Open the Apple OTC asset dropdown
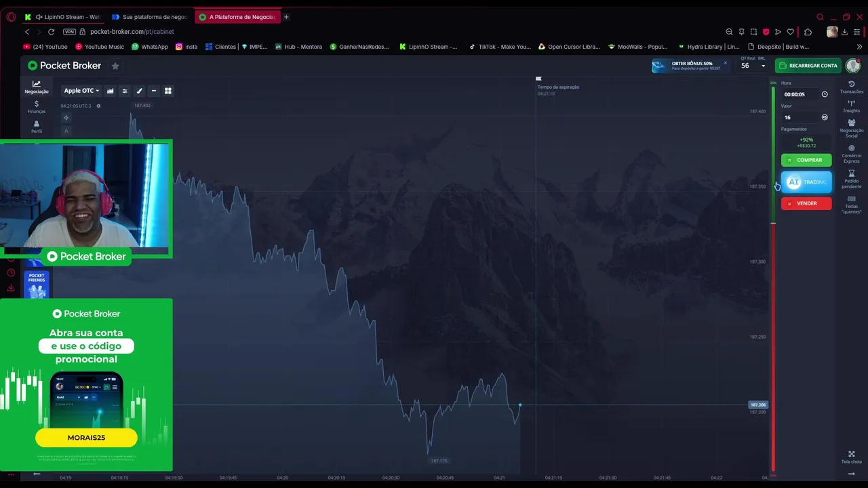The width and height of the screenshot is (868, 488). [81, 91]
